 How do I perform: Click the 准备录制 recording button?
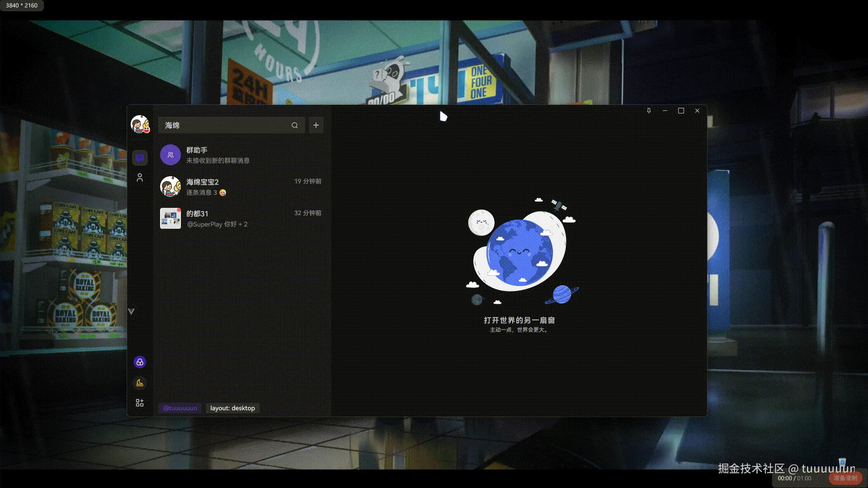pos(845,478)
